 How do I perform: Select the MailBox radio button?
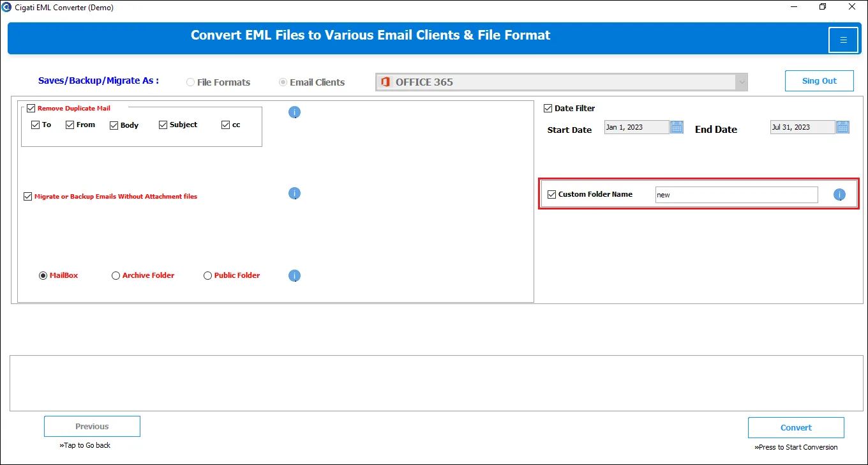pyautogui.click(x=43, y=275)
